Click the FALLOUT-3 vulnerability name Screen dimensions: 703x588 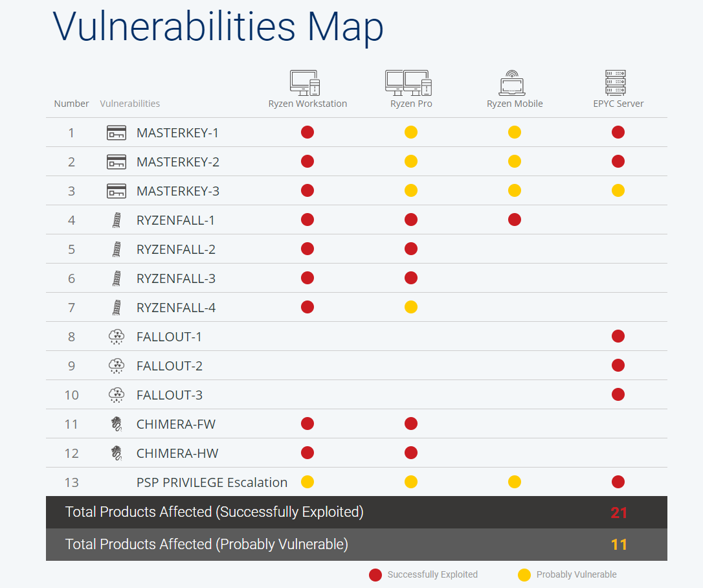170,395
